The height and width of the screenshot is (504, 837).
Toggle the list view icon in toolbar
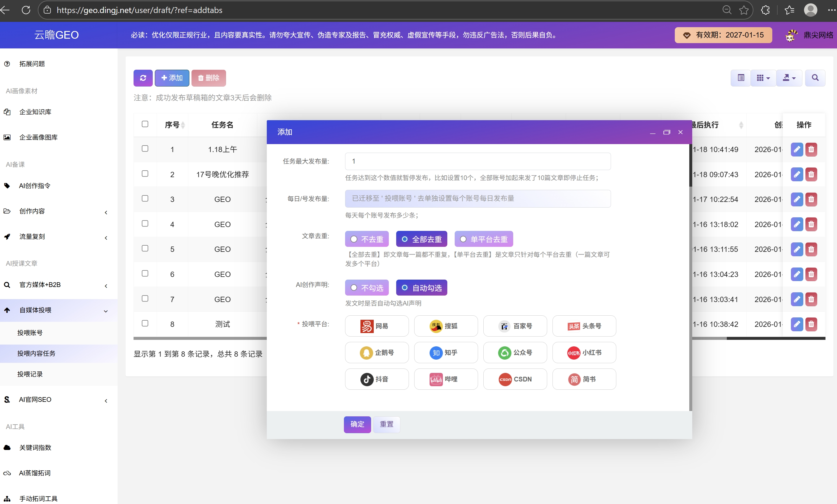741,78
